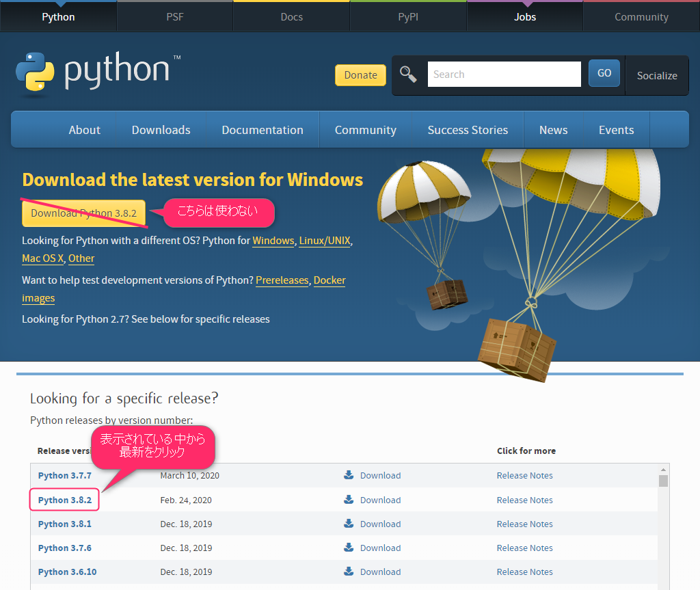Open the Docs tab in the top bar
Image resolution: width=700 pixels, height=590 pixels.
point(291,16)
